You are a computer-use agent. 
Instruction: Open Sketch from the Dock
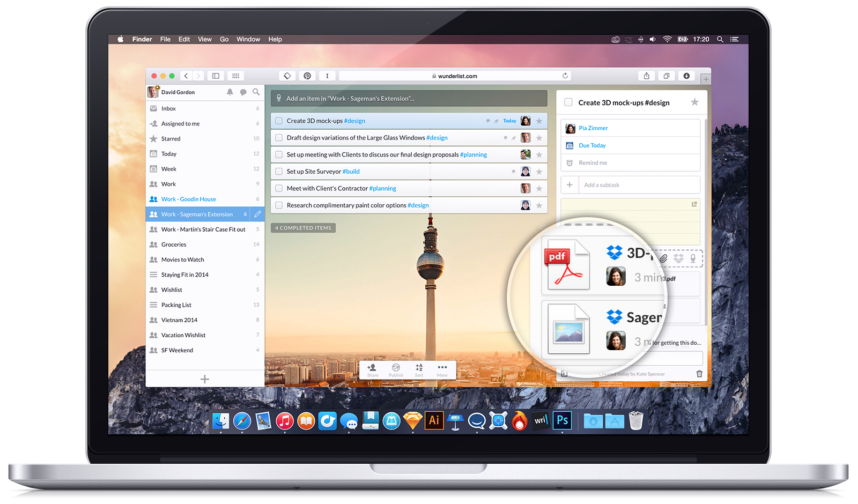[x=413, y=421]
